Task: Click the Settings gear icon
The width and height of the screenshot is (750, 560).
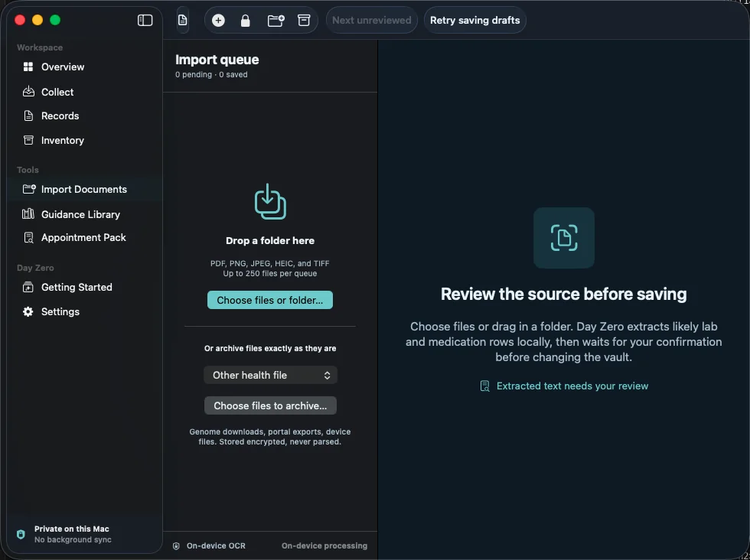Action: pyautogui.click(x=28, y=312)
